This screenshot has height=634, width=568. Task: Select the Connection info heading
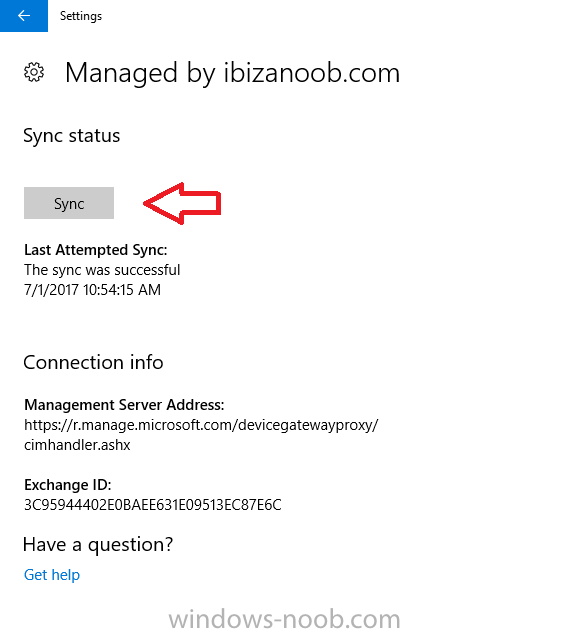point(93,362)
